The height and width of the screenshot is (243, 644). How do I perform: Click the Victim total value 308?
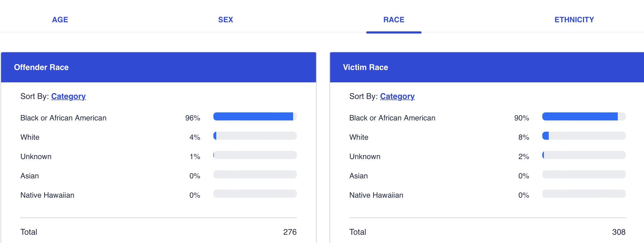[619, 232]
